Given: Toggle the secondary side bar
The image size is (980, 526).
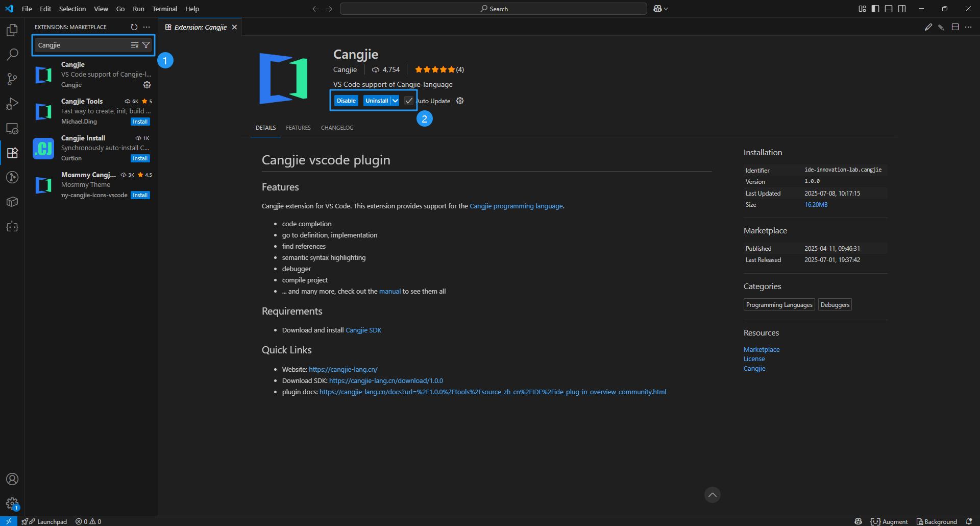Looking at the screenshot, I should [902, 9].
